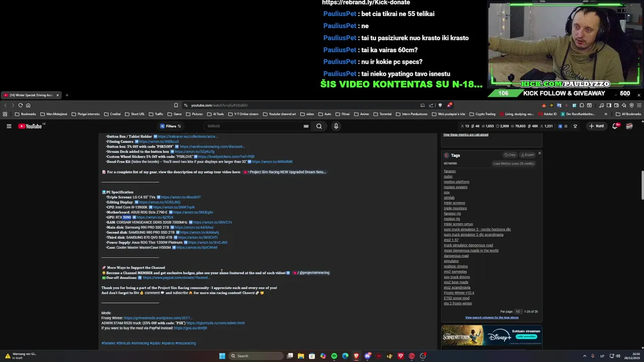
Task: Open Windows Start menu
Action: coord(222,356)
